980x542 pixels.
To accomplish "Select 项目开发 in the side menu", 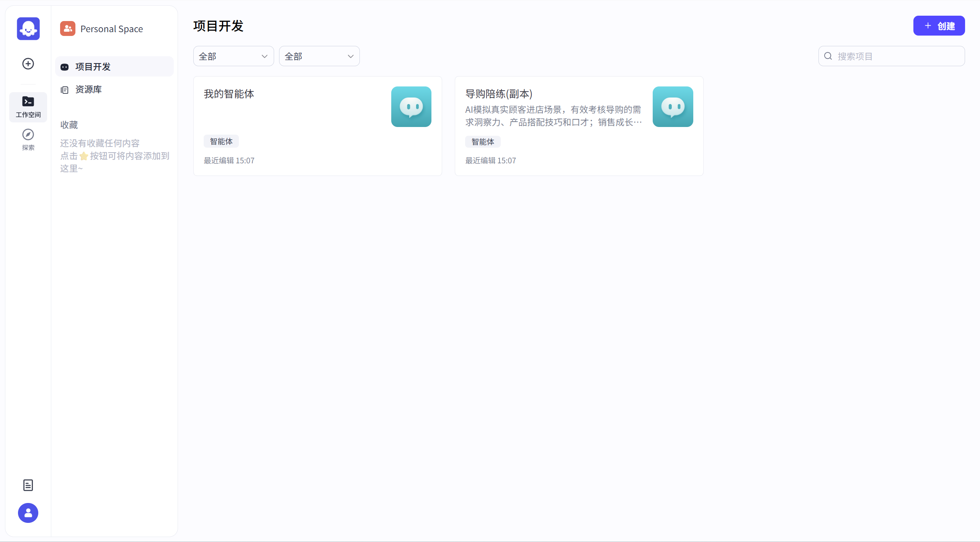I will coord(93,67).
